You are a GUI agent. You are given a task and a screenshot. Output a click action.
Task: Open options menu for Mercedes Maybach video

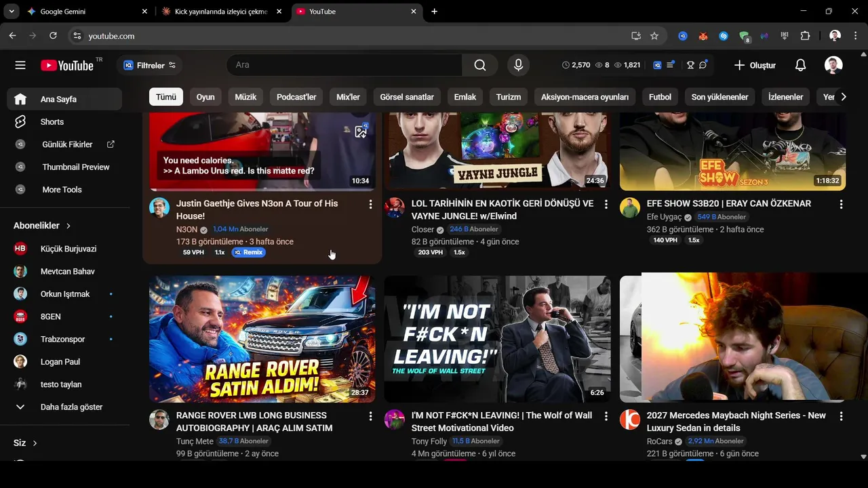[x=841, y=416]
